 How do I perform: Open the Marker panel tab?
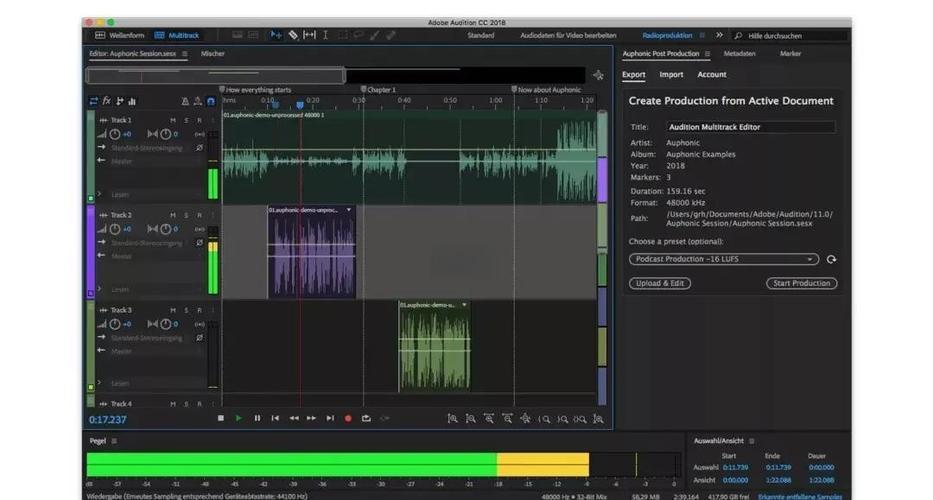point(790,54)
